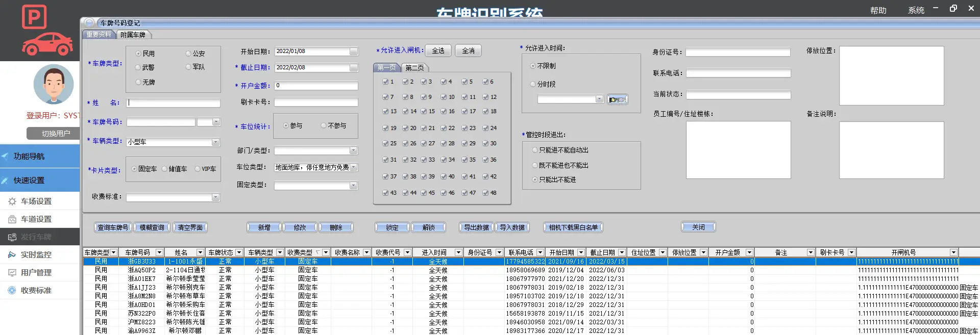This screenshot has width=980, height=335.
Task: Click 导出数据 button
Action: (x=476, y=227)
